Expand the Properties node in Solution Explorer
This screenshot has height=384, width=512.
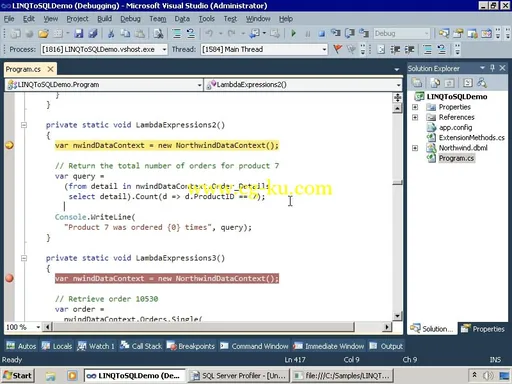[x=415, y=107]
